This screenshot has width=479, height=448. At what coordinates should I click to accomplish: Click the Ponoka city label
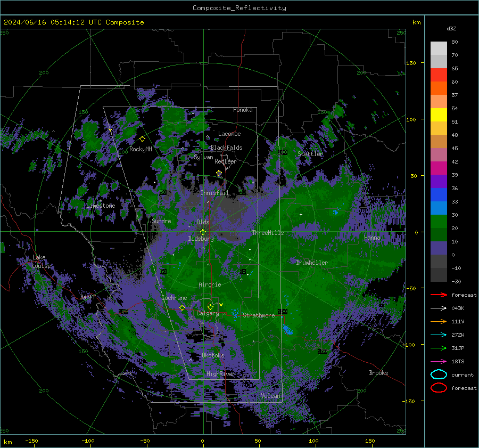(x=243, y=110)
